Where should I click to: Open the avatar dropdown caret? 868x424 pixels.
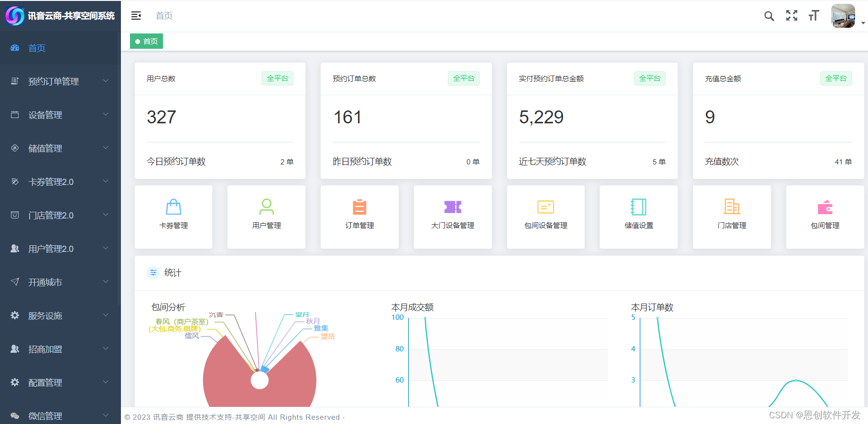point(863,22)
